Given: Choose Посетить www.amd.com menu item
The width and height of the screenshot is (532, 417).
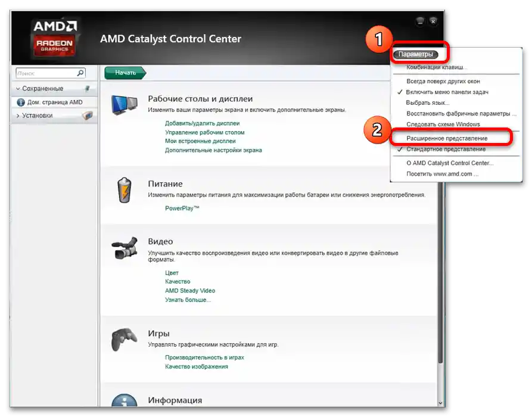Looking at the screenshot, I should pyautogui.click(x=442, y=174).
